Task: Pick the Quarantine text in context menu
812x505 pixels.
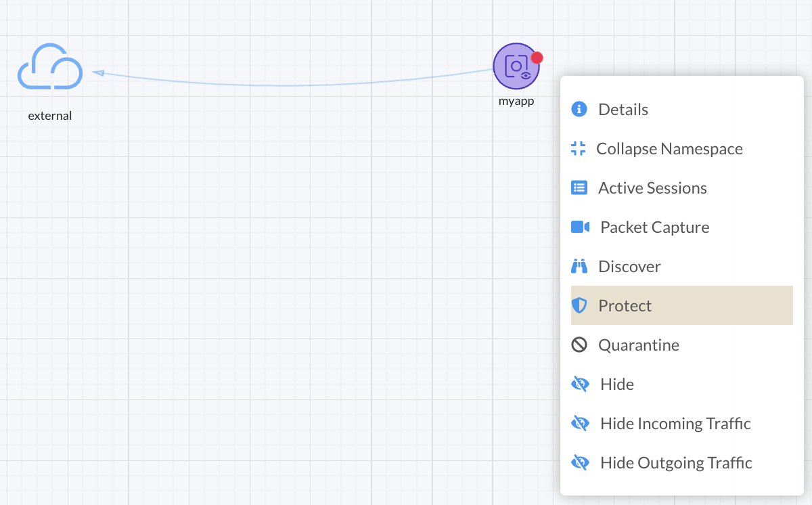Action: [638, 345]
